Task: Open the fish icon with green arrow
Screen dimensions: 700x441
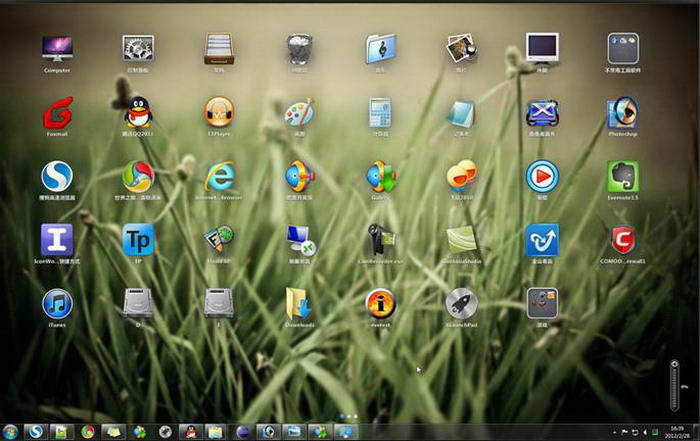Action: 380,177
